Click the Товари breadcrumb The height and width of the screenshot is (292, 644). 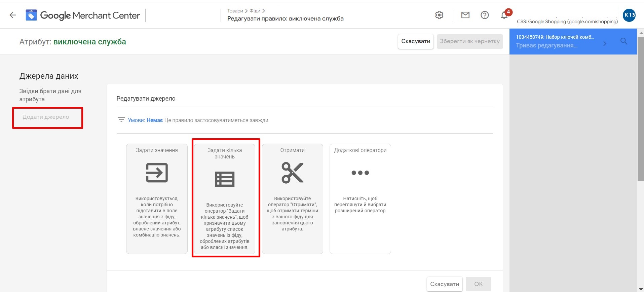(x=235, y=11)
